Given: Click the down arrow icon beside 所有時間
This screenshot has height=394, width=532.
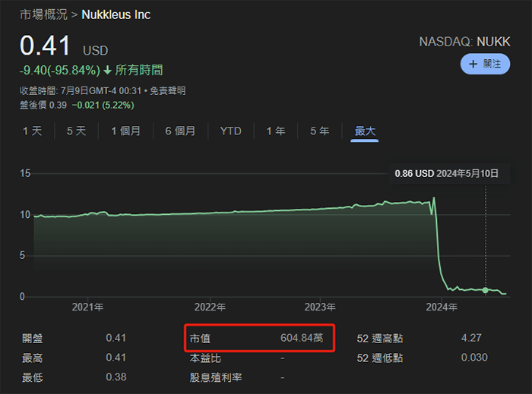Looking at the screenshot, I should coord(108,71).
